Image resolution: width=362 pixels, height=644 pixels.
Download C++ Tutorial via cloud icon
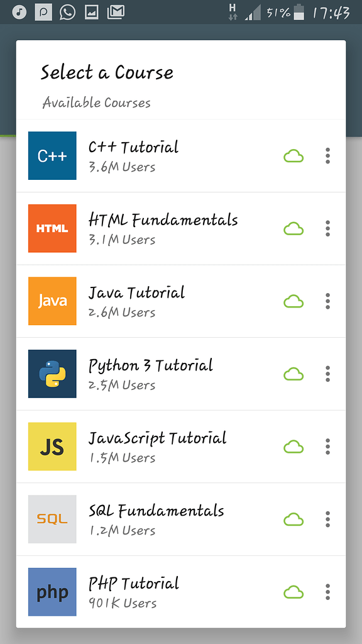click(x=293, y=156)
